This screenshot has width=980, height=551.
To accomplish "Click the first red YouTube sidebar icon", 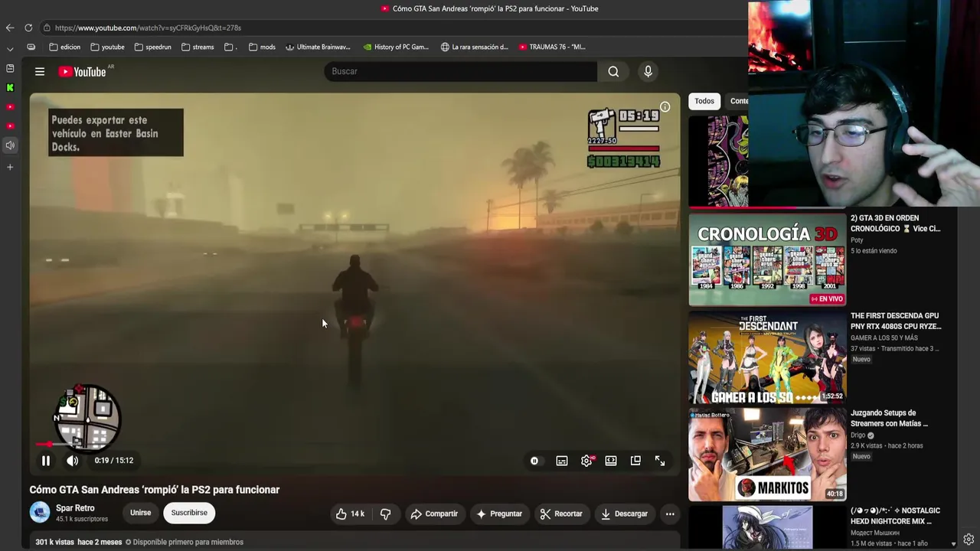I will click(10, 107).
